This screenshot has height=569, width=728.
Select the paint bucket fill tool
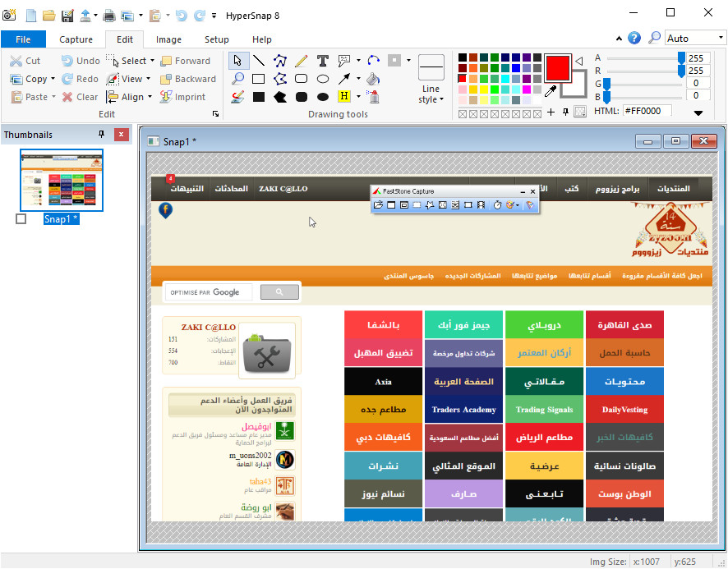tap(373, 79)
